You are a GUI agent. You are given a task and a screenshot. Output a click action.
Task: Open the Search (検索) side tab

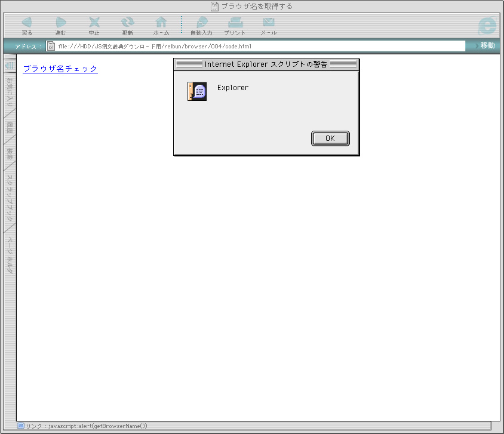[10, 154]
